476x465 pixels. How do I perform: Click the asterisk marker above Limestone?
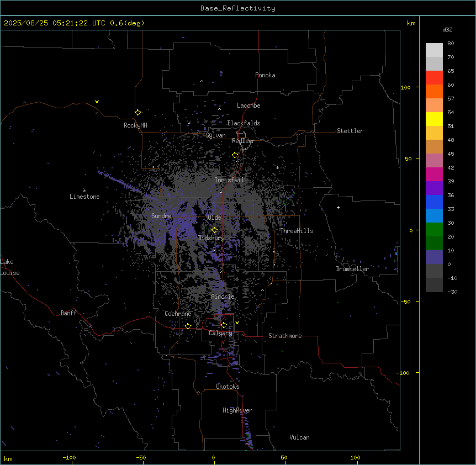pyautogui.click(x=84, y=191)
